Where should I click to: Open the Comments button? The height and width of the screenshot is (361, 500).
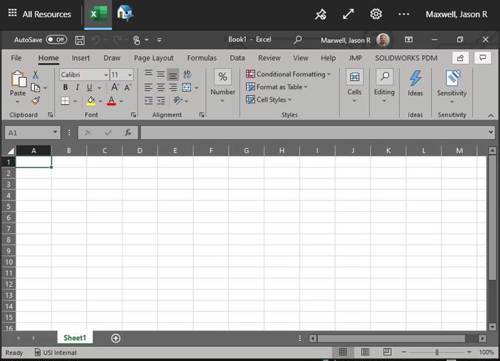point(483,58)
